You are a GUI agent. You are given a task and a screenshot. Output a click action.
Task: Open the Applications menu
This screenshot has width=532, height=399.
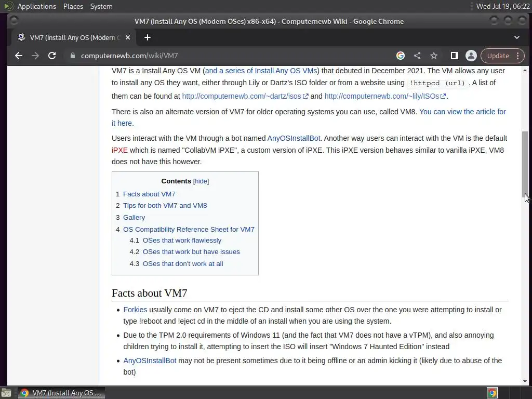pyautogui.click(x=37, y=6)
